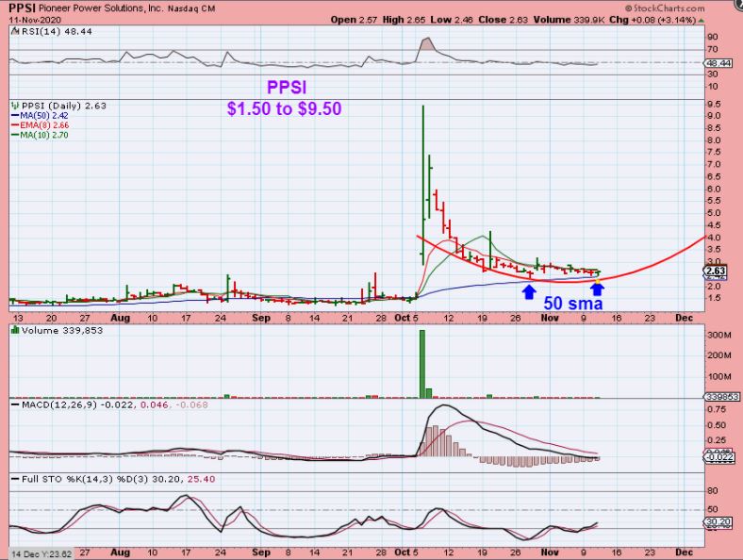This screenshot has height=560, width=743.
Task: Click the tall green October volume bar
Action: [422, 364]
